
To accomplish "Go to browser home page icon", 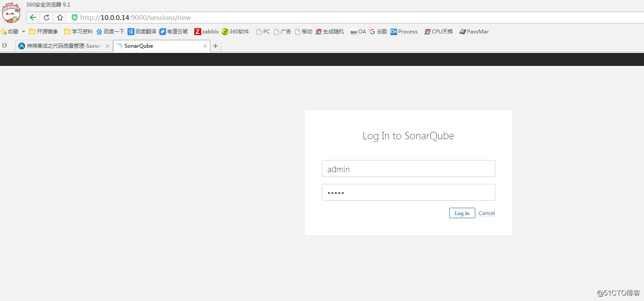I will [60, 18].
